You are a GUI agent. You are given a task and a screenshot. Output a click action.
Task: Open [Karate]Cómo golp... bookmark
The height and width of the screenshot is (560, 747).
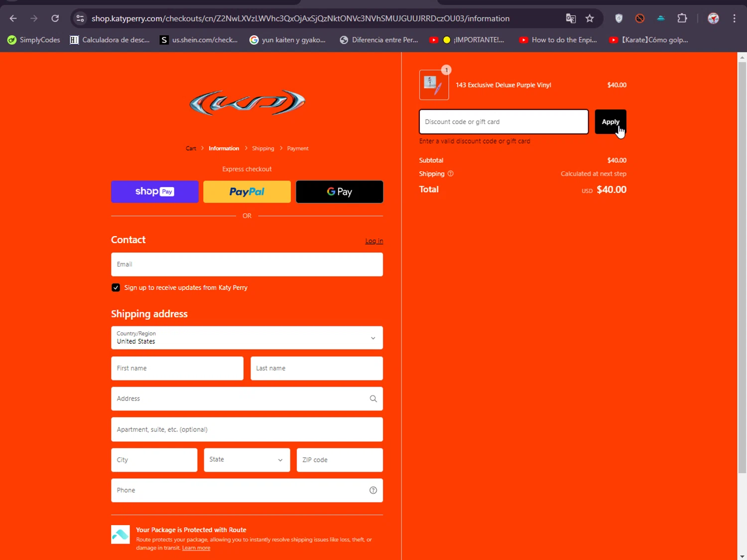pos(648,40)
